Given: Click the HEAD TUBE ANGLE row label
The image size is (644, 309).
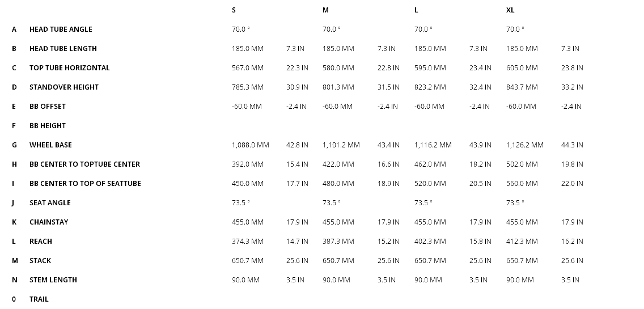Looking at the screenshot, I should point(61,29).
